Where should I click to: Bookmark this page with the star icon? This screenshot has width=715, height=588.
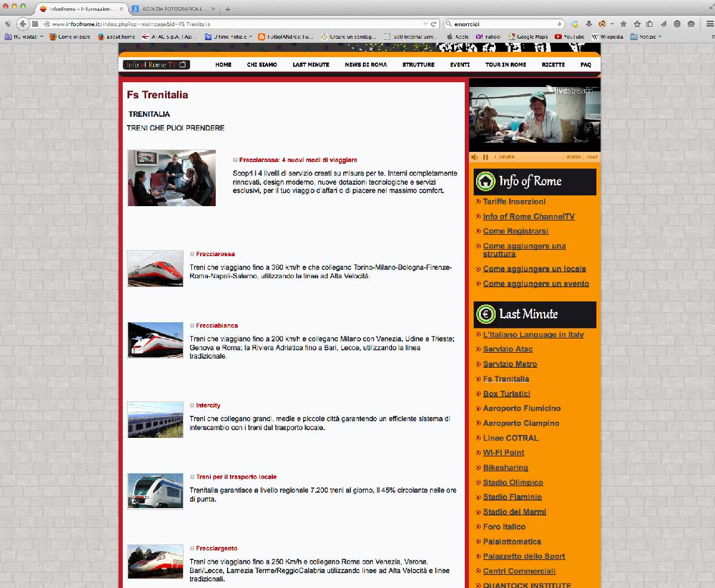pyautogui.click(x=637, y=24)
